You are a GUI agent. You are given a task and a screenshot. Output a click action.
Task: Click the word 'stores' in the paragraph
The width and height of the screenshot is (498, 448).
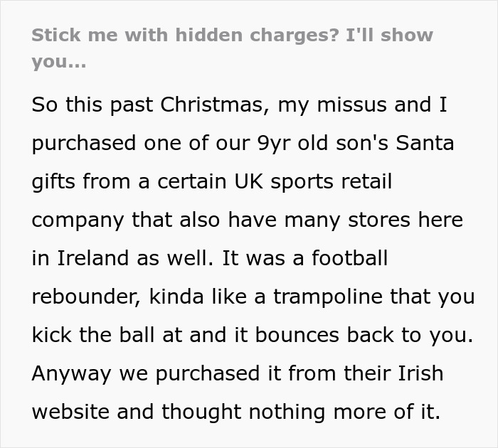[379, 220]
